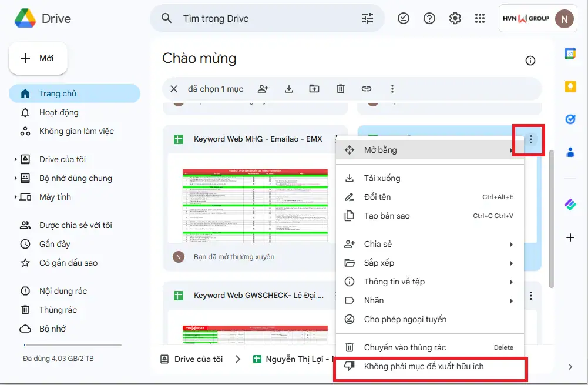Download the selected item from toolbar
The image size is (588, 385).
[289, 89]
